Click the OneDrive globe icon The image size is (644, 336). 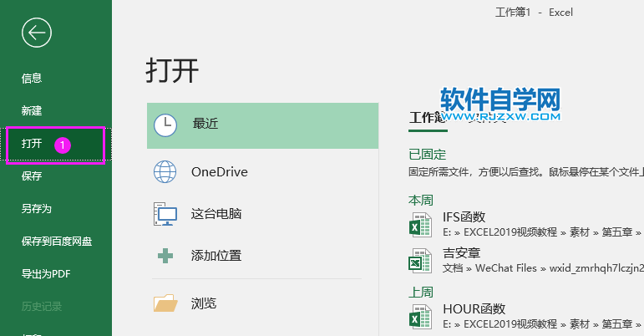(165, 171)
